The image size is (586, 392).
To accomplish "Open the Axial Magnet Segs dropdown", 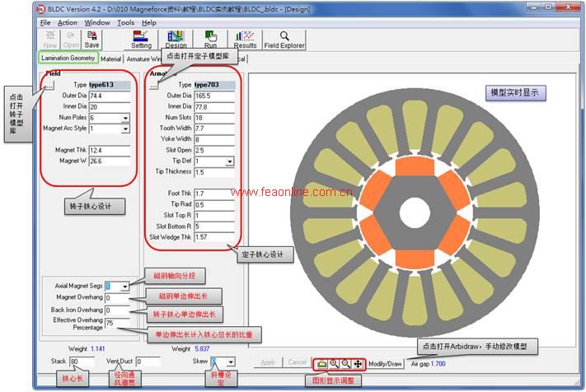I will [x=124, y=287].
